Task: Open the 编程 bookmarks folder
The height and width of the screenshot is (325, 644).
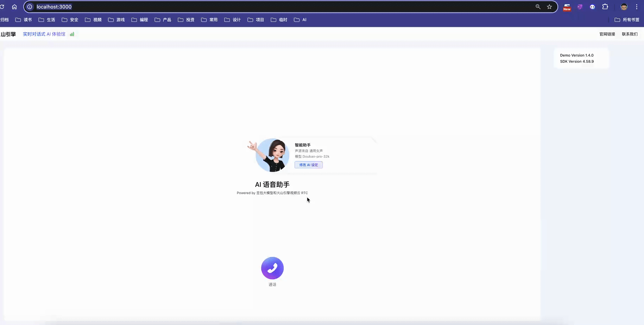Action: pos(140,20)
